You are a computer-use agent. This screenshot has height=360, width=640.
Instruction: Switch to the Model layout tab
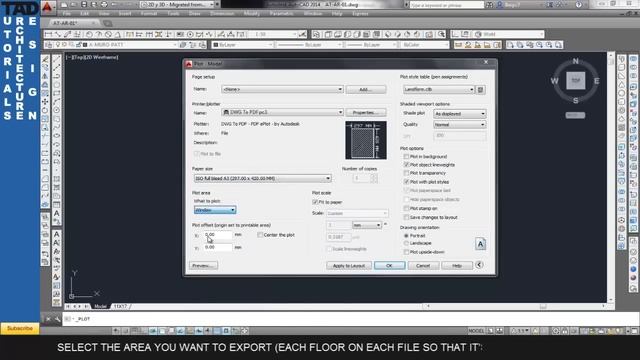tap(100, 306)
